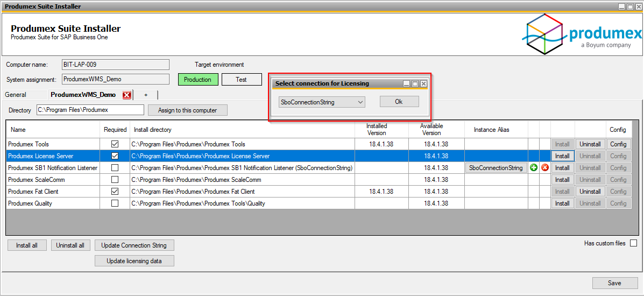Install Produmex License Server

(562, 156)
